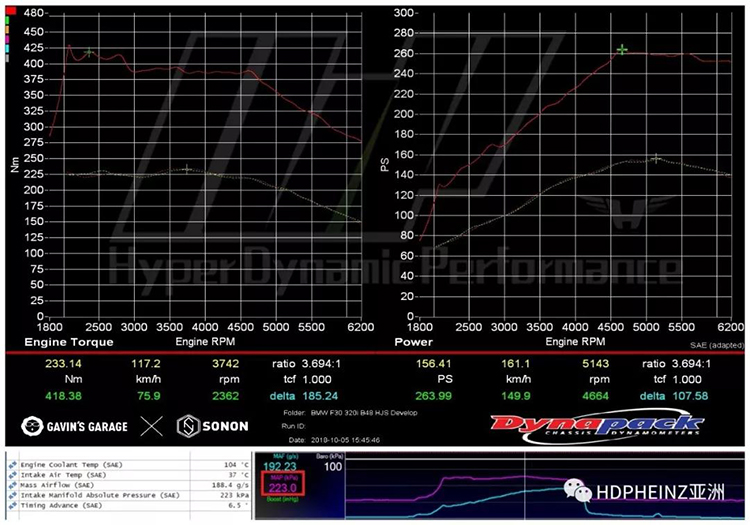750x525 pixels.
Task: Select the Intake Air Temp (SAE) row
Action: 129,475
